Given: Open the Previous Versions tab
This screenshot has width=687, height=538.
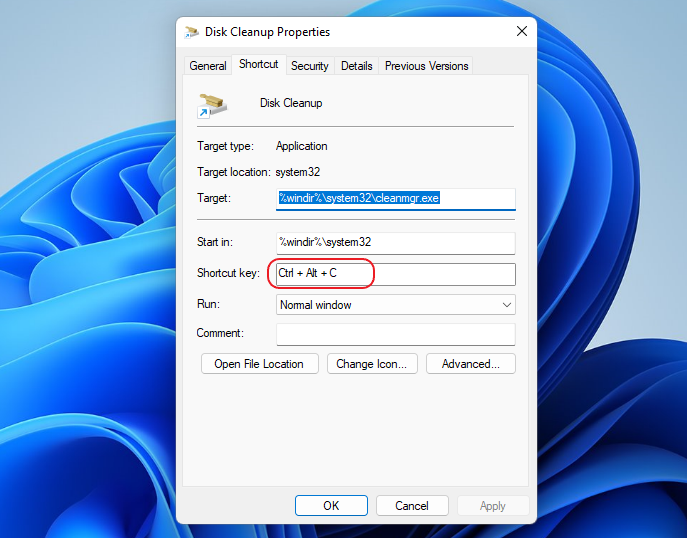Looking at the screenshot, I should pos(426,66).
